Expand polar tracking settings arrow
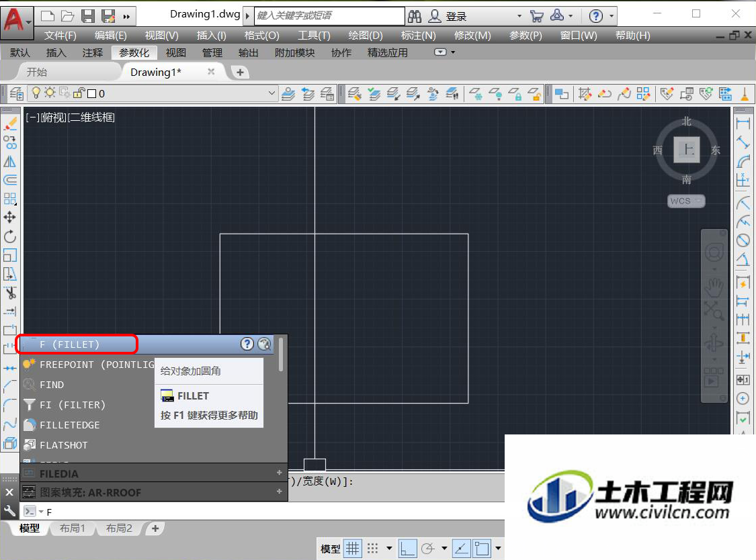Image resolution: width=756 pixels, height=560 pixels. [x=444, y=549]
